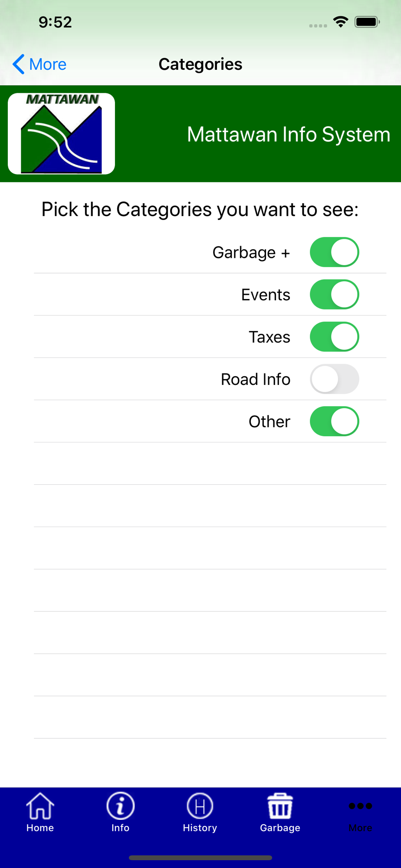
Task: Tap the Mattawan Info System banner title
Action: [x=289, y=135]
